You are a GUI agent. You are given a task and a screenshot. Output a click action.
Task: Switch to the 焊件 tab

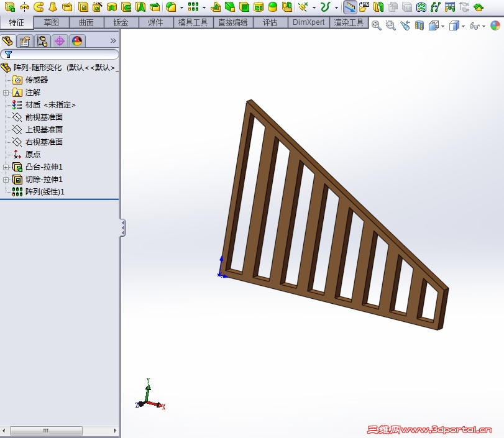coord(156,22)
